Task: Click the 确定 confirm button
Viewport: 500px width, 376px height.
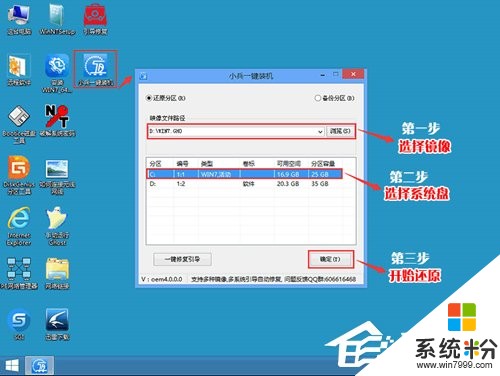Action: tap(330, 259)
